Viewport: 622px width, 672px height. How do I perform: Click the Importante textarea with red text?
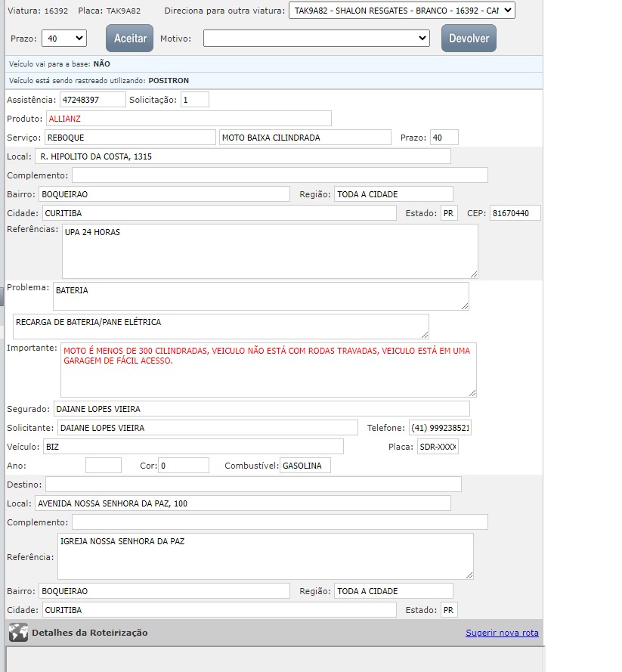tap(268, 370)
